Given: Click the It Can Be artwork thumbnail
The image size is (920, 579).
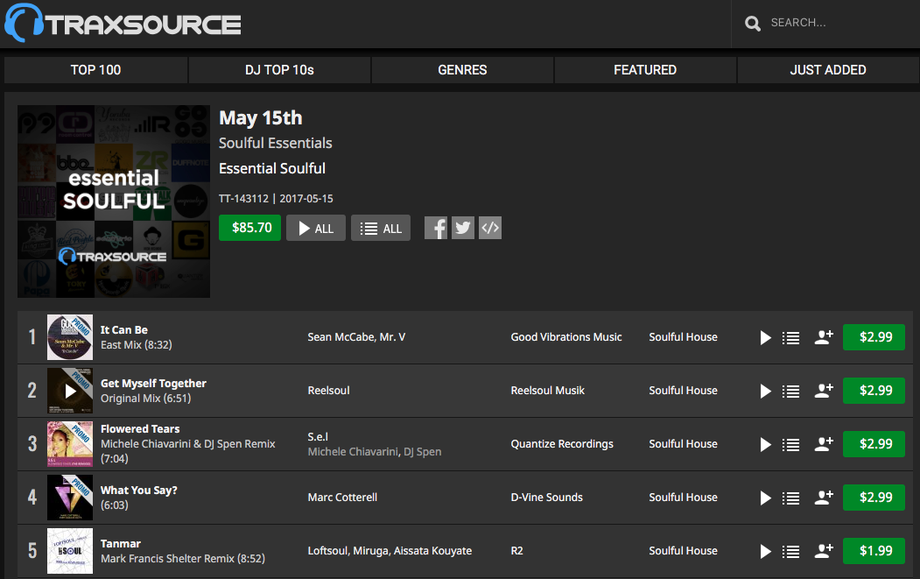Looking at the screenshot, I should [70, 337].
